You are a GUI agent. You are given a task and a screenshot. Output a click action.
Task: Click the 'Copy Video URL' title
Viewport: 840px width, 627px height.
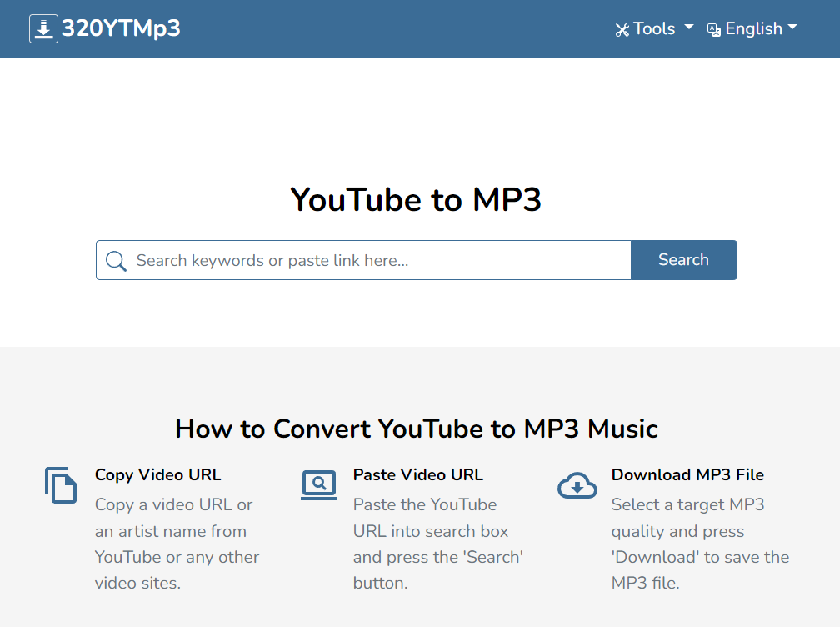coord(158,474)
